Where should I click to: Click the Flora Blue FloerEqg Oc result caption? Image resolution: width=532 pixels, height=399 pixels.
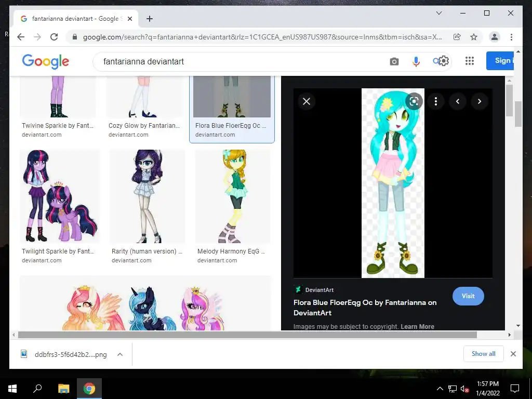coord(231,126)
